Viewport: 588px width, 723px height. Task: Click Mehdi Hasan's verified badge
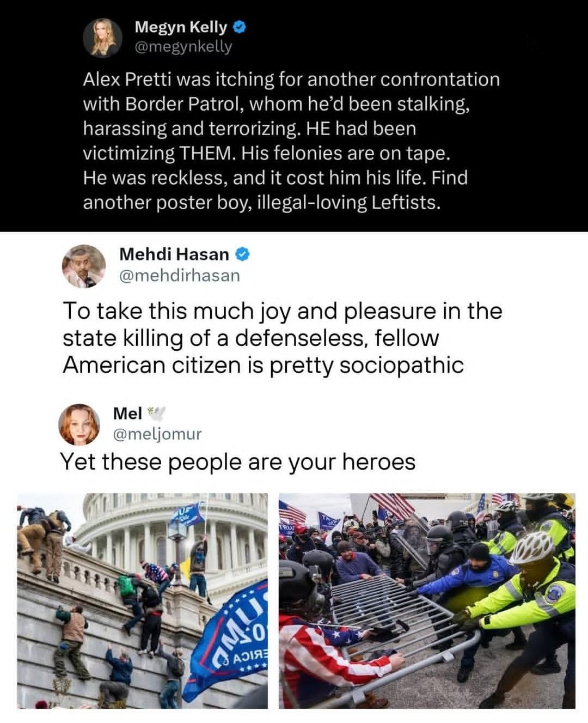tap(243, 254)
